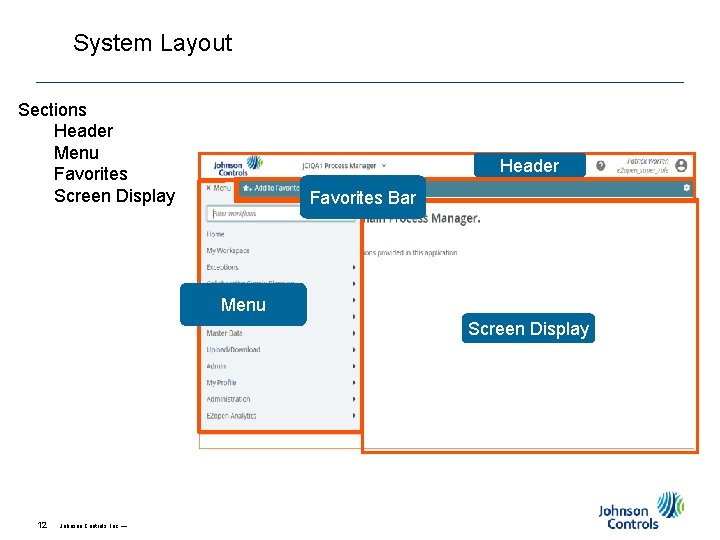Click the slide title System Layout

(x=152, y=43)
